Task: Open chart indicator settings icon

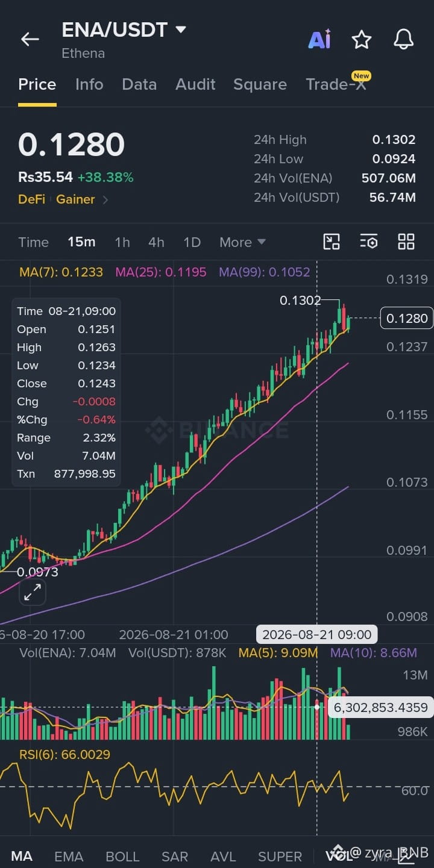Action: point(369,242)
